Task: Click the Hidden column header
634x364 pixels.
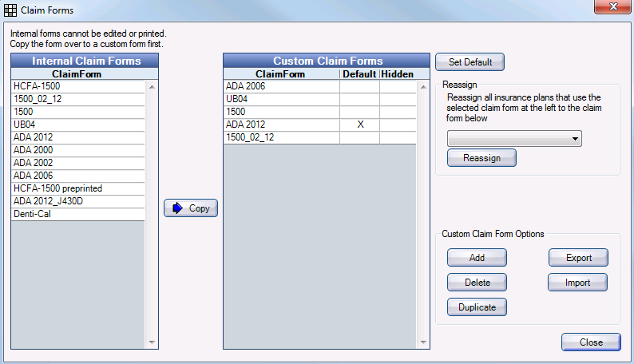Action: coord(398,74)
